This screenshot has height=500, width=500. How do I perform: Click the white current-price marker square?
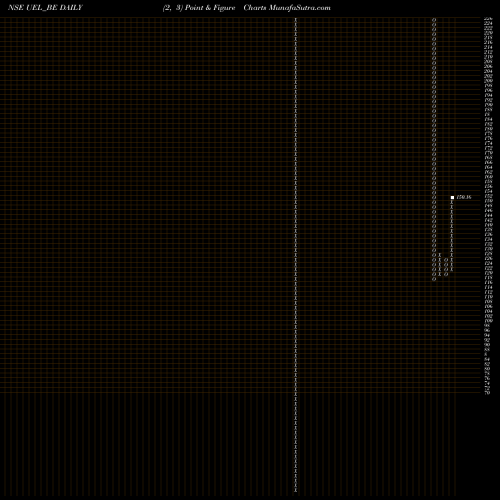(x=452, y=197)
